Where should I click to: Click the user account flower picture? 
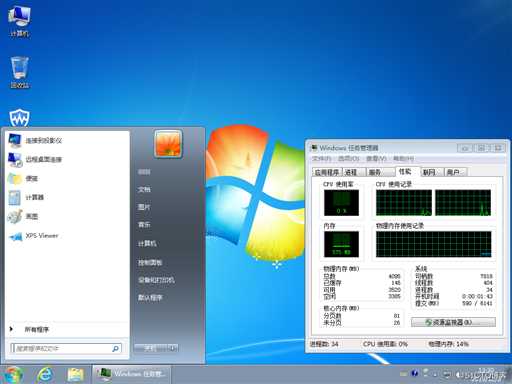(168, 144)
